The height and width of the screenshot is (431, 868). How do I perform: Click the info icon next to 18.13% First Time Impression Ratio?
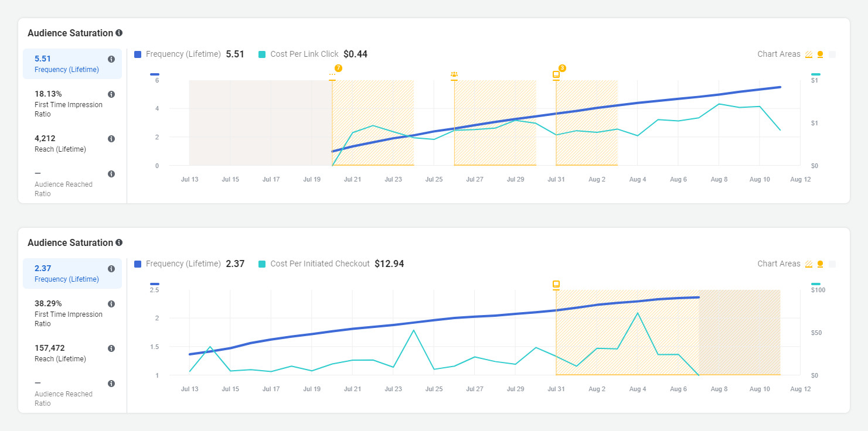[111, 94]
